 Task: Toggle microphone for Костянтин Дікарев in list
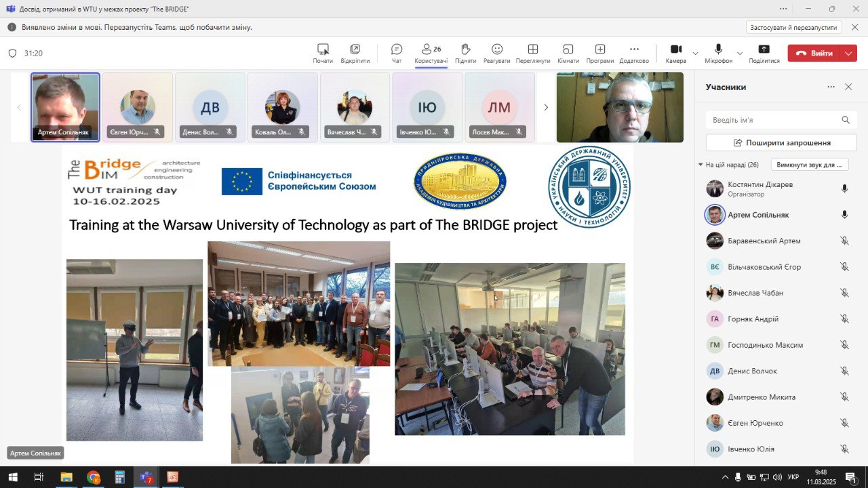[x=844, y=188]
